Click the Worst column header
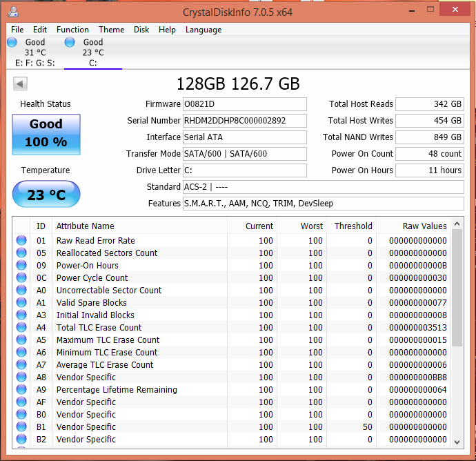The height and width of the screenshot is (461, 476). click(x=301, y=226)
